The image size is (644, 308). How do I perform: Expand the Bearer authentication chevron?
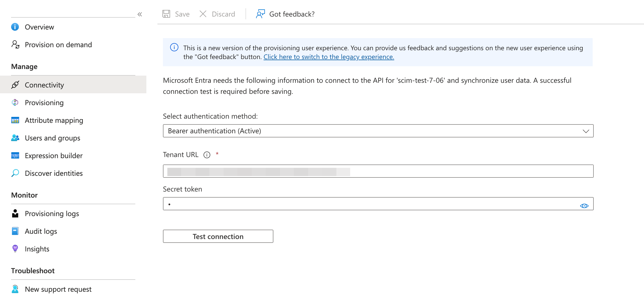point(586,131)
